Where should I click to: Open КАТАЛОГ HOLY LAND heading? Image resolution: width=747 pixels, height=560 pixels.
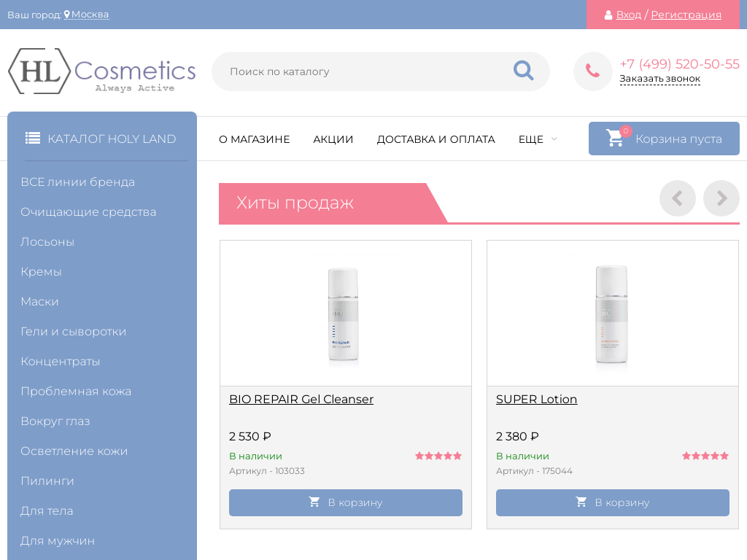112,139
